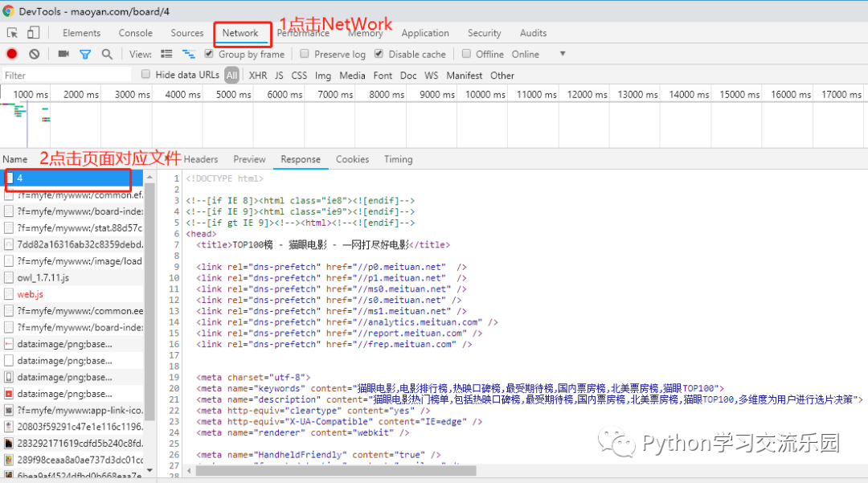Check the Hide data URLs checkbox
Screen dimensions: 868x483
[x=145, y=74]
